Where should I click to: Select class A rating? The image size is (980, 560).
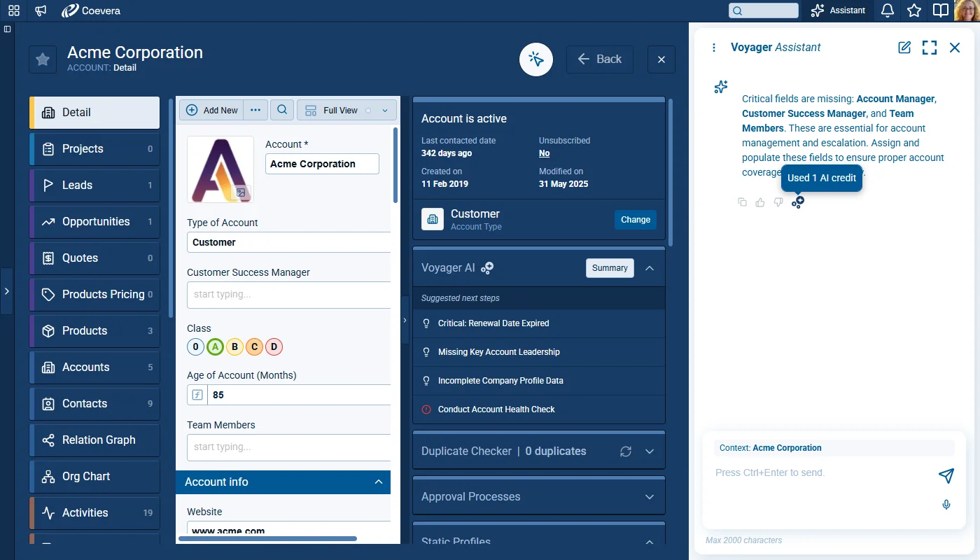216,346
